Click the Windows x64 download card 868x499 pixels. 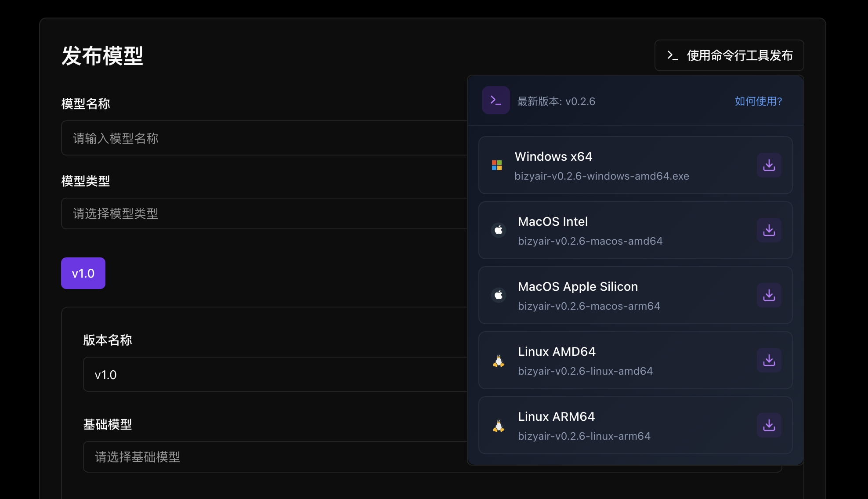click(x=615, y=165)
